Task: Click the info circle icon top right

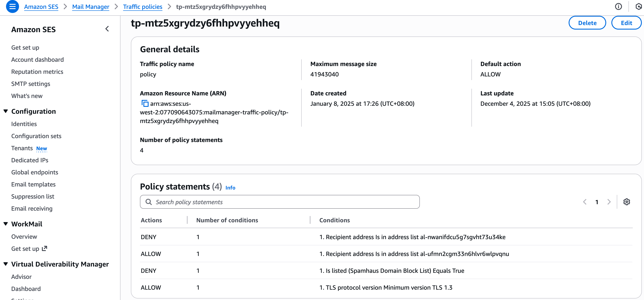Action: point(618,7)
